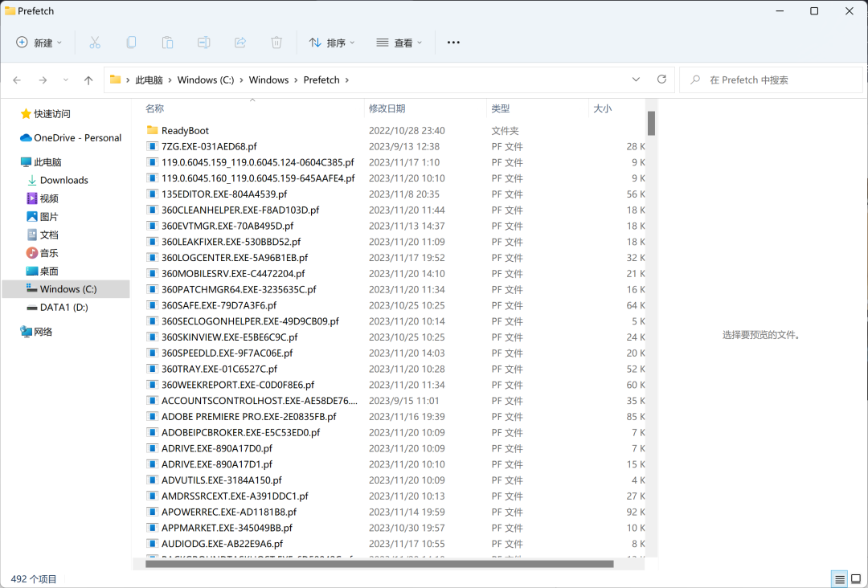Click the Cut icon on the toolbar
868x588 pixels.
point(95,42)
